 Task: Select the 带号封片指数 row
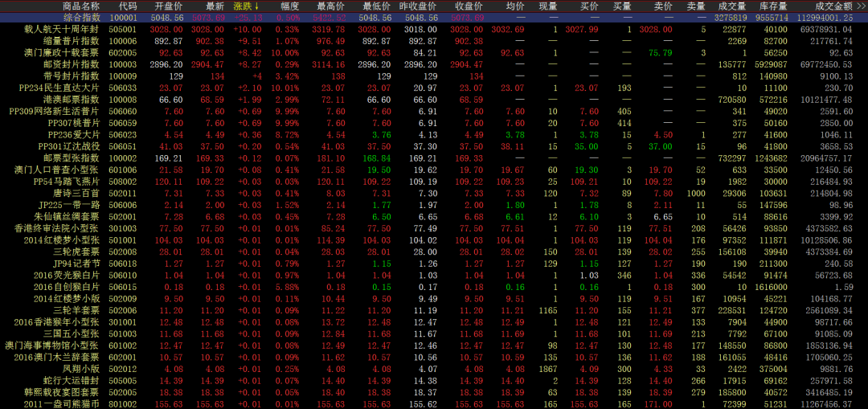point(434,76)
